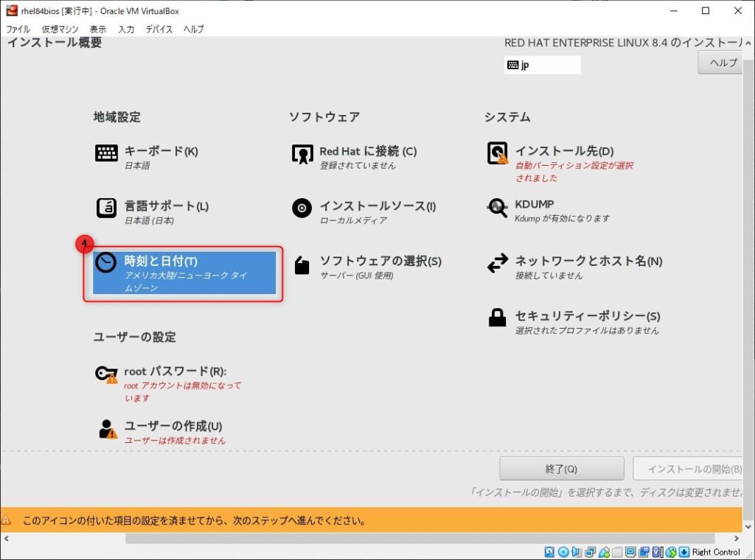755x560 pixels.
Task: Click the installer ヘルプ button
Action: click(x=720, y=63)
